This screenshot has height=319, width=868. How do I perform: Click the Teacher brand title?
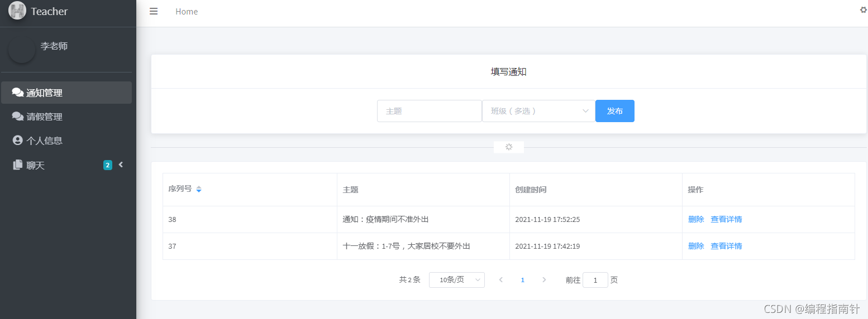click(x=49, y=11)
